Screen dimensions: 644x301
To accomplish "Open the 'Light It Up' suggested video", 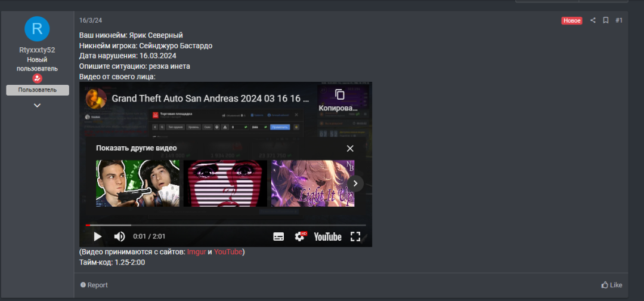I will click(312, 183).
